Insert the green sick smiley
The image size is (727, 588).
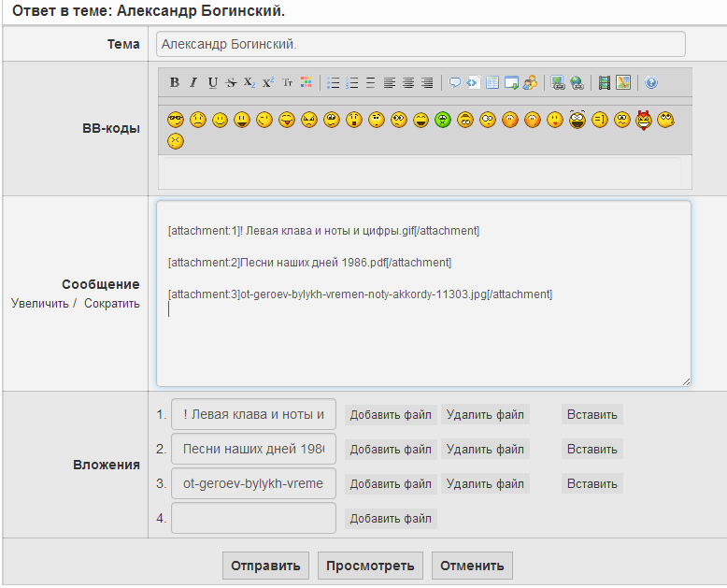443,120
